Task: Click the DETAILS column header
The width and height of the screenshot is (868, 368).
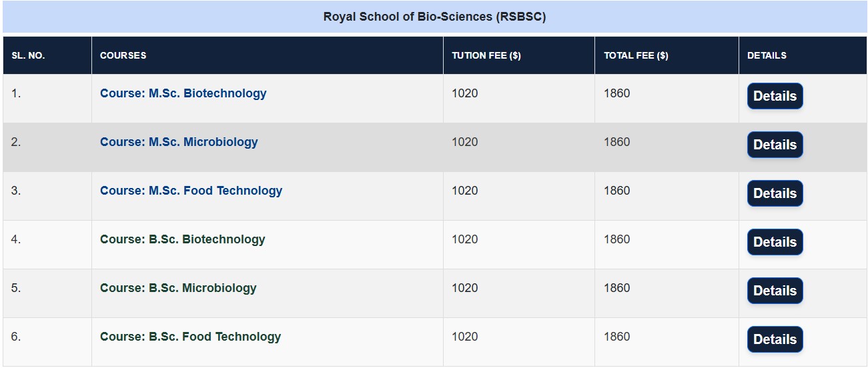Action: point(767,55)
